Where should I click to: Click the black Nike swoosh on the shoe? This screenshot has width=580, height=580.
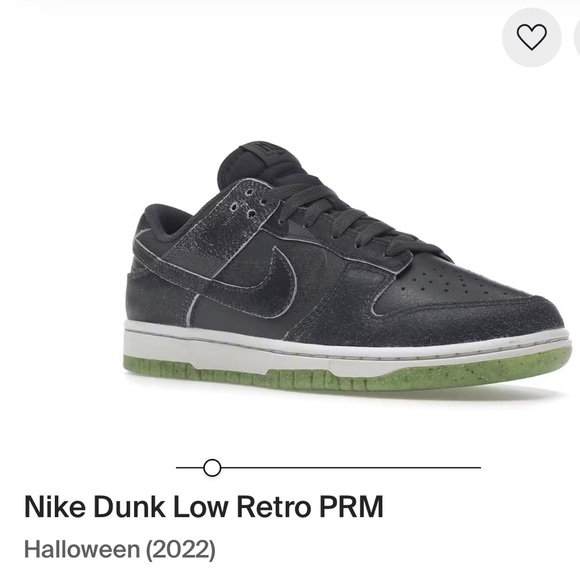click(x=272, y=281)
